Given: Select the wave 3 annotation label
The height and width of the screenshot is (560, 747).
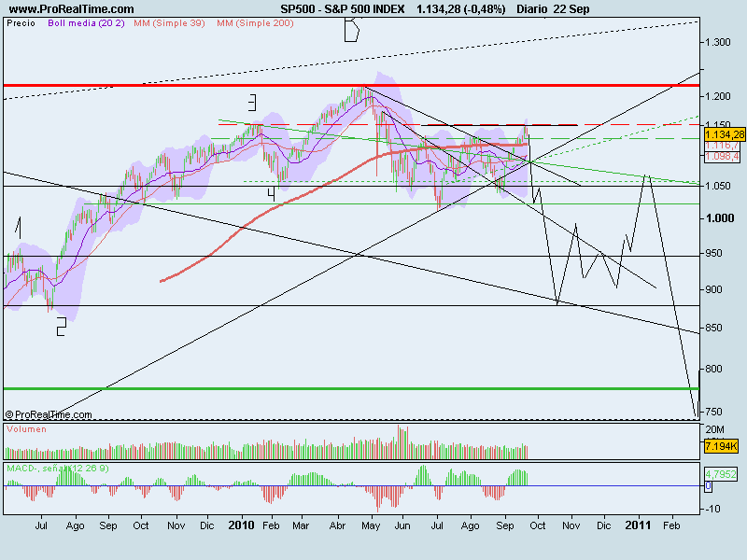Looking at the screenshot, I should pyautogui.click(x=252, y=103).
